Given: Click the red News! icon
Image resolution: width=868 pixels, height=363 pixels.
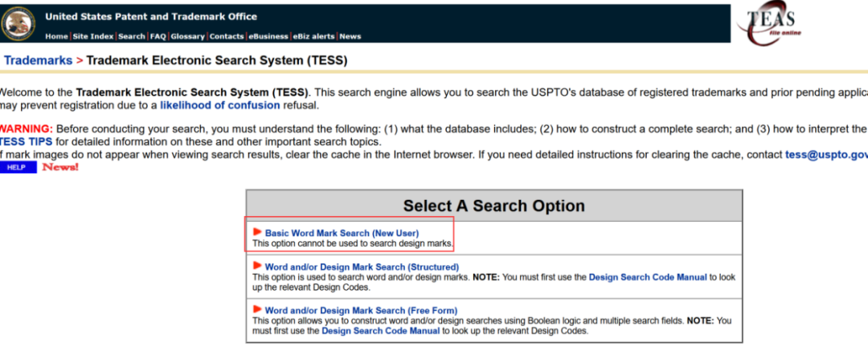Looking at the screenshot, I should (x=60, y=167).
